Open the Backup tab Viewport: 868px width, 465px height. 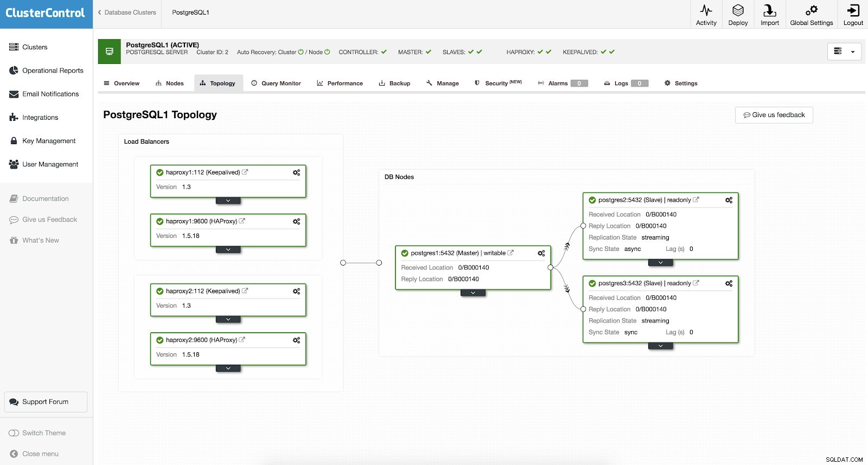[394, 83]
